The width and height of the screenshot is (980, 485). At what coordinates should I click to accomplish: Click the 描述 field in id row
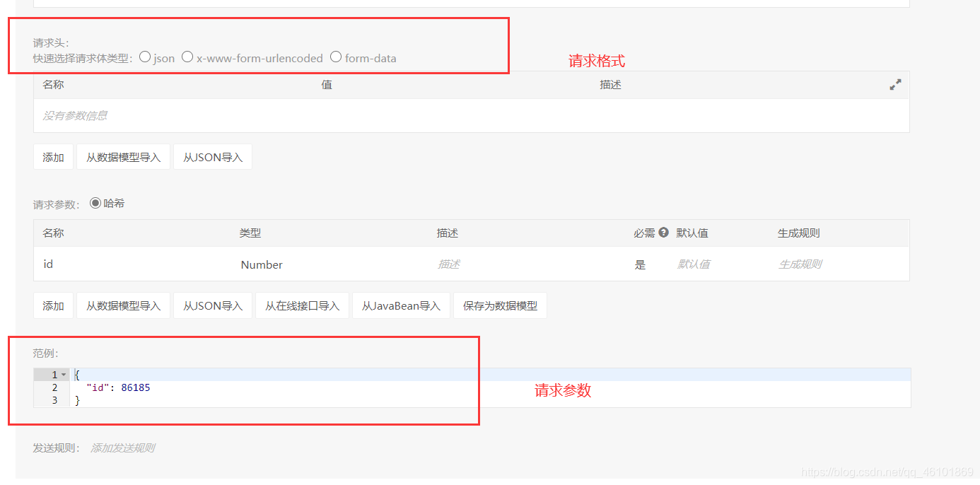(449, 264)
